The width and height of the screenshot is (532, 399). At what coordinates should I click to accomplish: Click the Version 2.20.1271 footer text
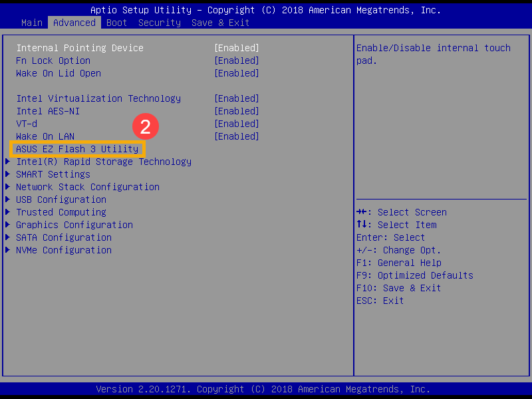point(263,389)
